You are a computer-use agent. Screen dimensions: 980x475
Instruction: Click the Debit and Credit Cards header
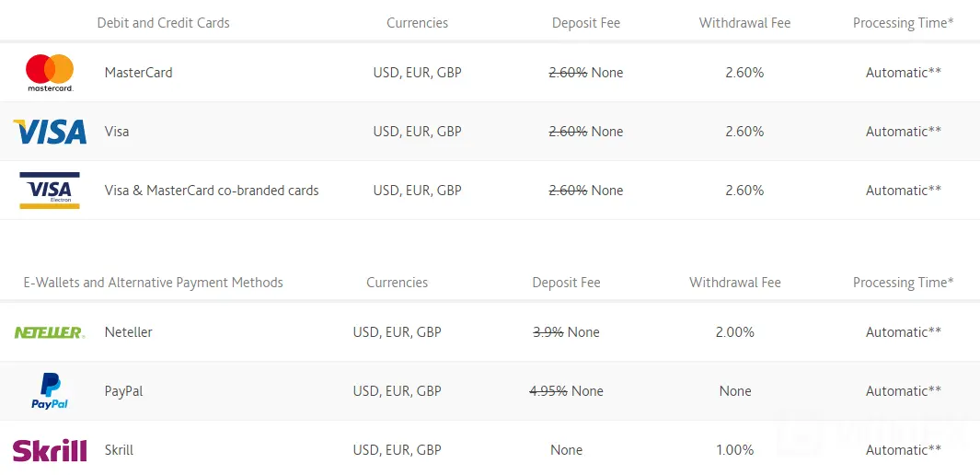coord(164,23)
